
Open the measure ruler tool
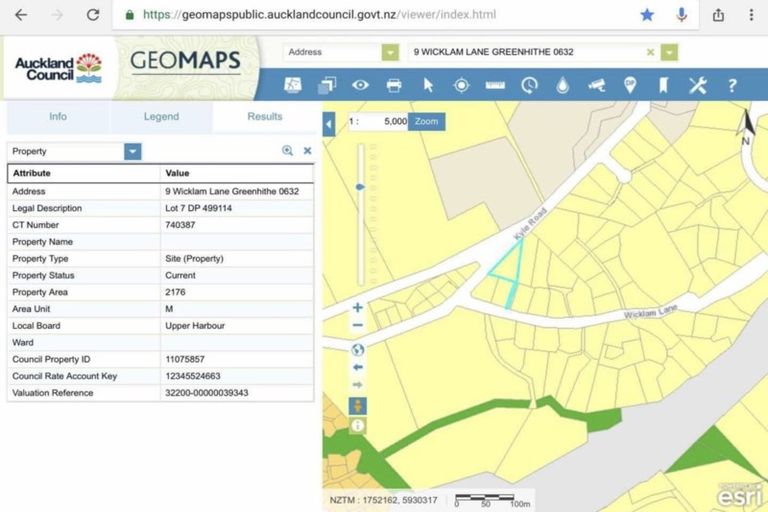point(495,85)
